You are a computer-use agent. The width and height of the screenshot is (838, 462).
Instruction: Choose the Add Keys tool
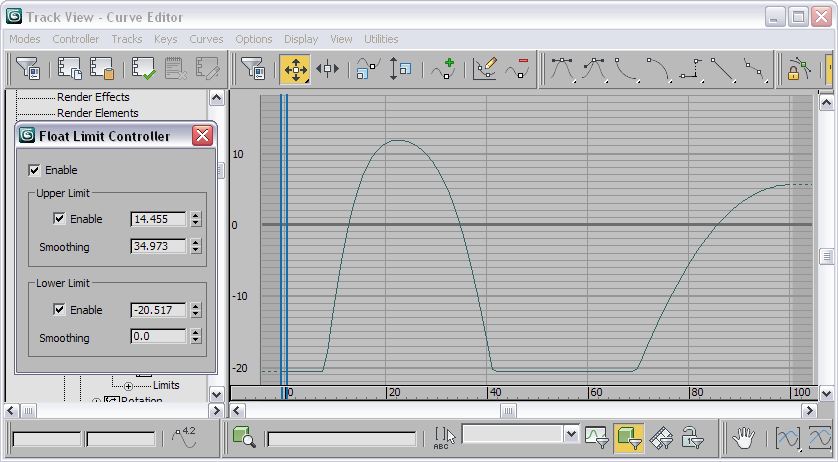444,70
